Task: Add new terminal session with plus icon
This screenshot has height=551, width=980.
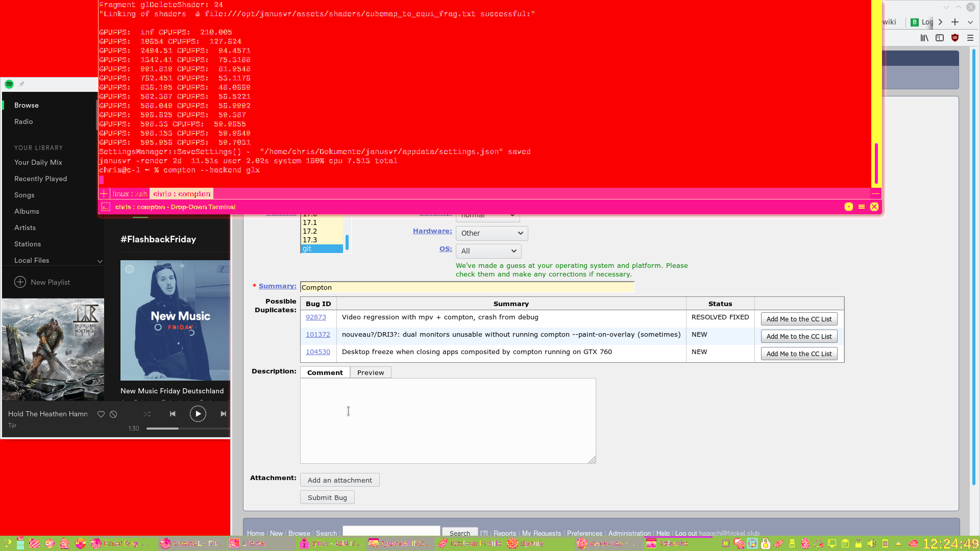Action: click(104, 194)
